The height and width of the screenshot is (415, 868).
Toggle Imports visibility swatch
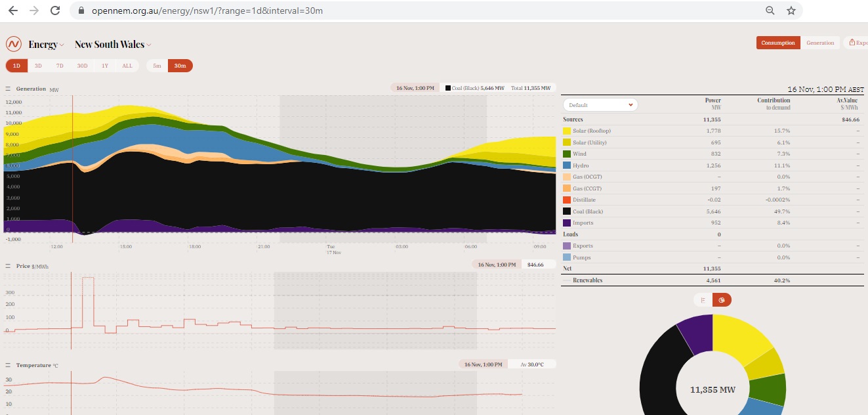pyautogui.click(x=567, y=223)
